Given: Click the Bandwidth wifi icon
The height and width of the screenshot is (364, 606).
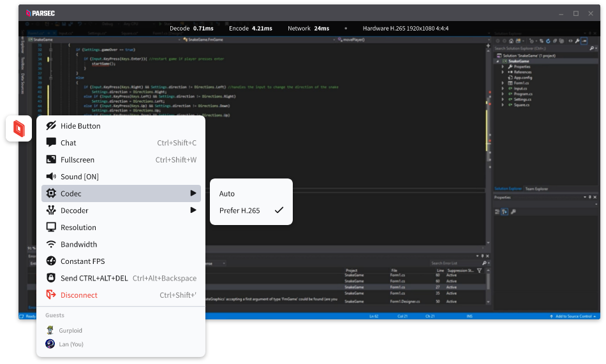Looking at the screenshot, I should [x=51, y=244].
